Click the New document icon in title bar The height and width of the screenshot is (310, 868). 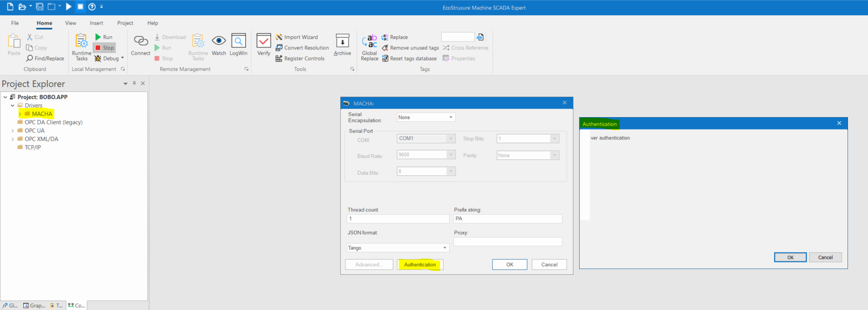tap(10, 7)
